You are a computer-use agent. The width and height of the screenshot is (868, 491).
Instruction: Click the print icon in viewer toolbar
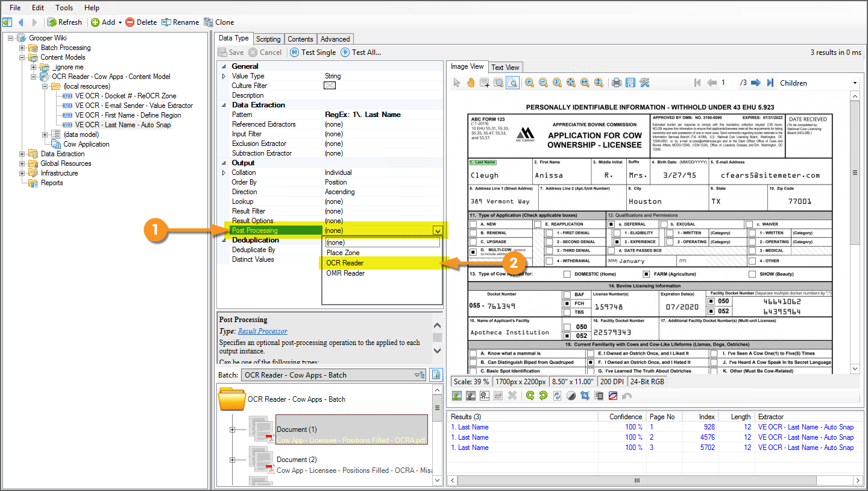(616, 83)
